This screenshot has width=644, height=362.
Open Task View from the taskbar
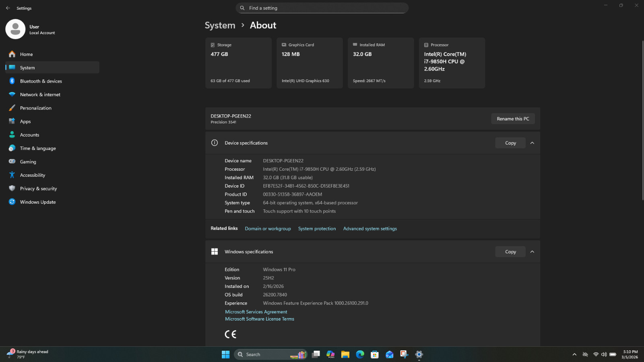tap(316, 354)
